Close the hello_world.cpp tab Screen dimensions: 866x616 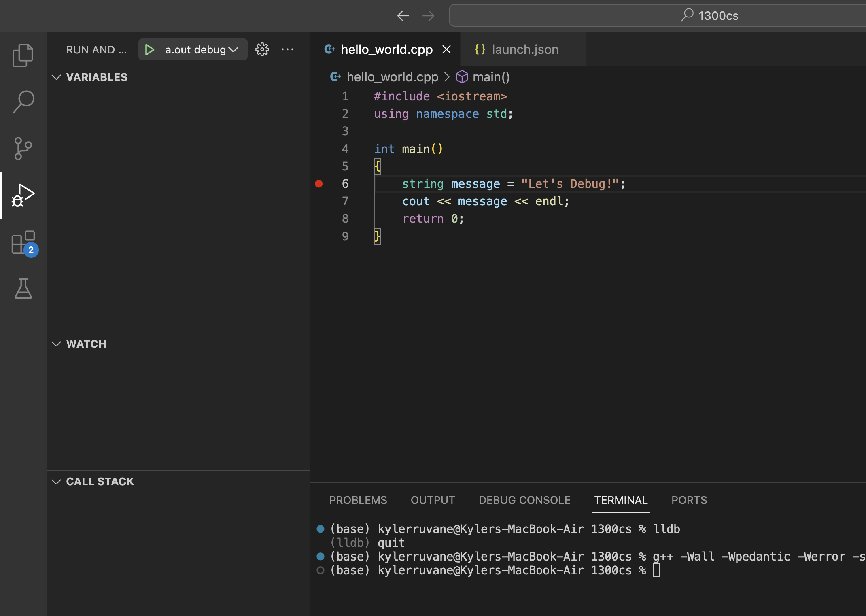tap(446, 49)
